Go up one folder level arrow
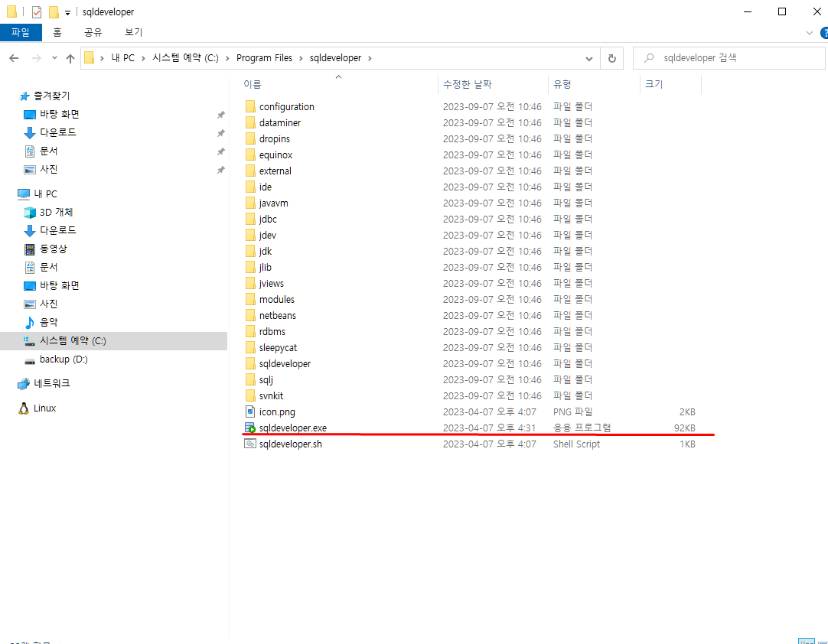Image resolution: width=828 pixels, height=644 pixels. click(70, 58)
